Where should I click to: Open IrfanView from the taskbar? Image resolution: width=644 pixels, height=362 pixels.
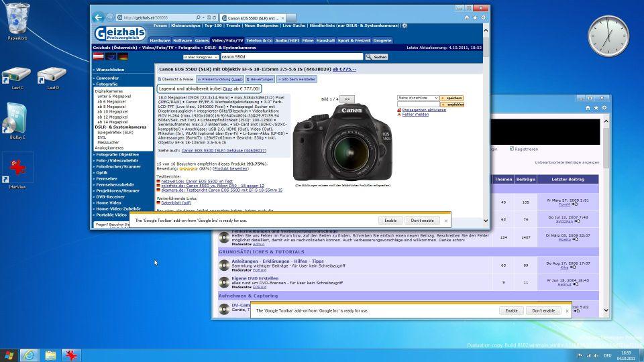click(x=71, y=355)
